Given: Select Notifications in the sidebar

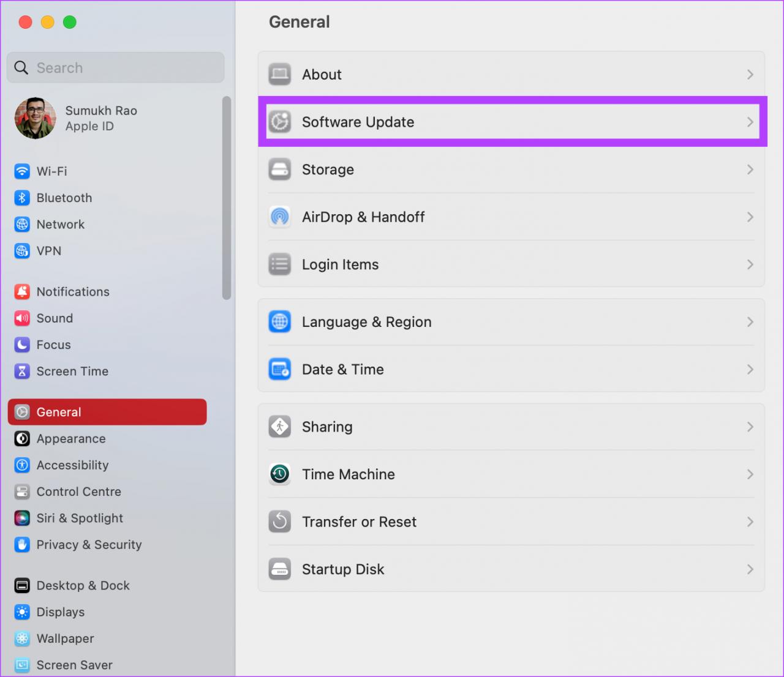Looking at the screenshot, I should point(73,292).
